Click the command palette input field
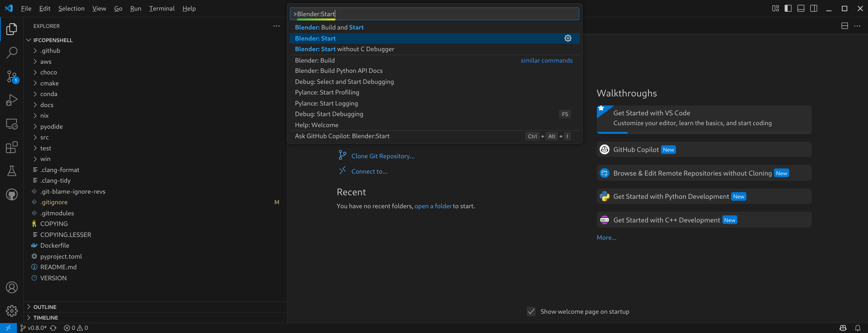Image resolution: width=868 pixels, height=333 pixels. [434, 14]
